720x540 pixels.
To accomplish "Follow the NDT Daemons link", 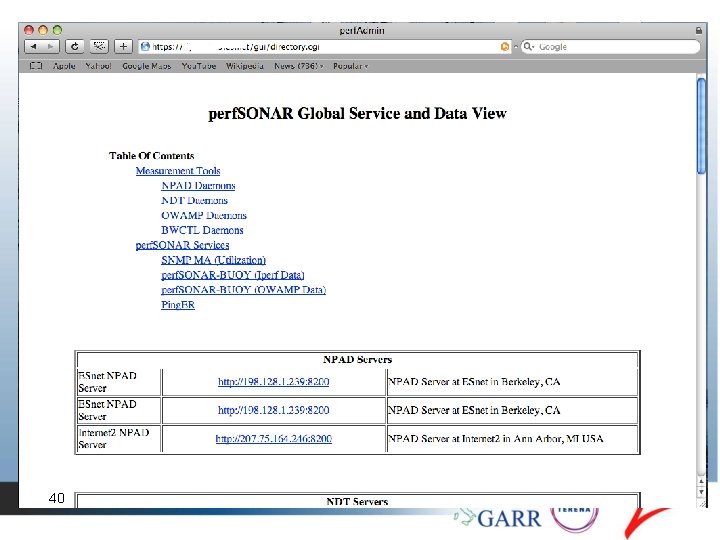I will pyautogui.click(x=194, y=201).
